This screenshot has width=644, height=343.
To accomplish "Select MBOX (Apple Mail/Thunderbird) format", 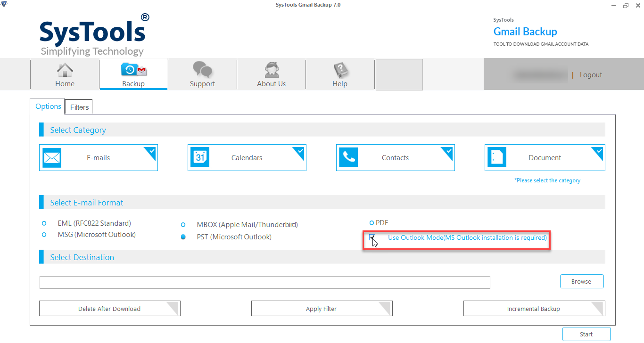I will coord(183,225).
